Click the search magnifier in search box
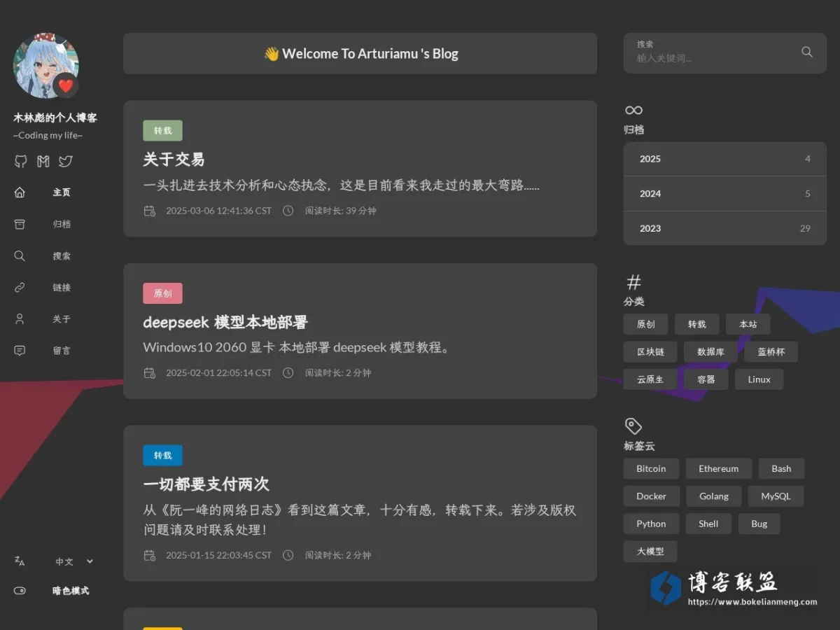The image size is (840, 630). coord(807,52)
